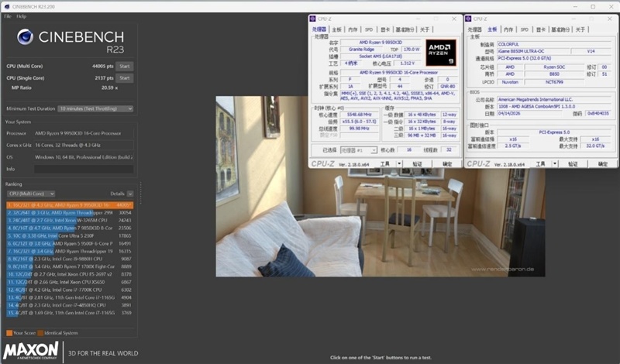
Task: Click 工具 button in left CPU-Z window
Action: point(384,163)
